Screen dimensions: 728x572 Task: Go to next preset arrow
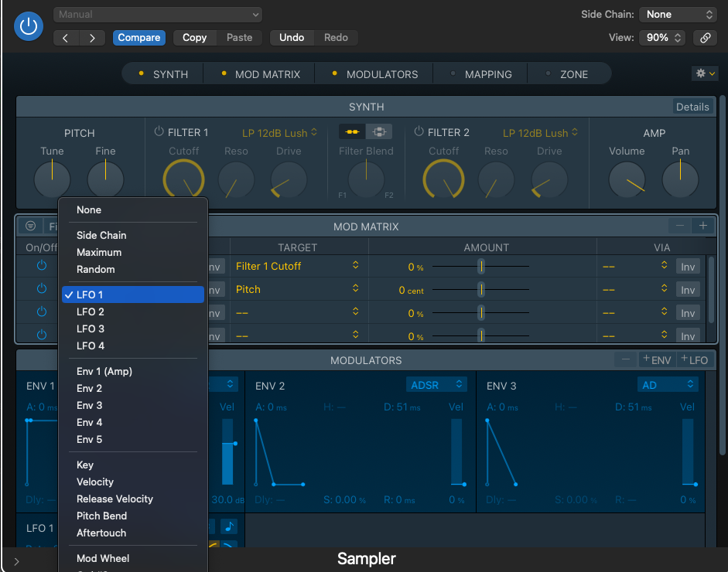pos(92,38)
